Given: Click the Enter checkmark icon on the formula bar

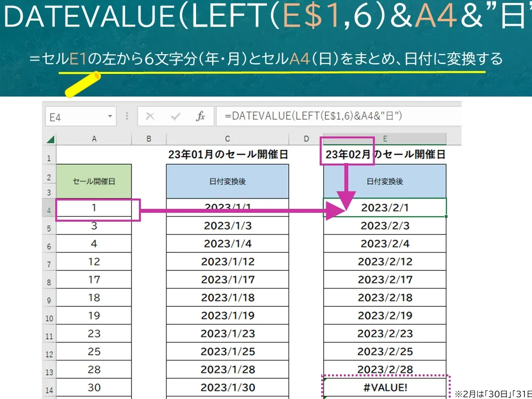Looking at the screenshot, I should pyautogui.click(x=175, y=116).
